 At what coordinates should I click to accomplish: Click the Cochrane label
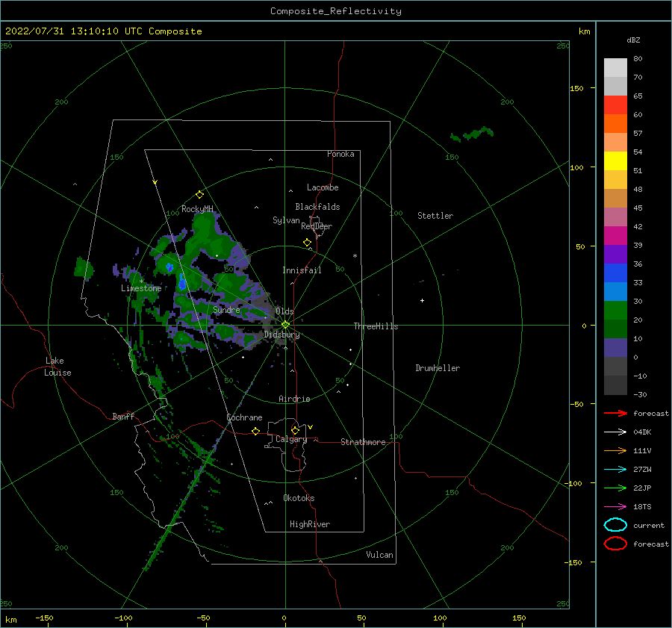pyautogui.click(x=244, y=417)
